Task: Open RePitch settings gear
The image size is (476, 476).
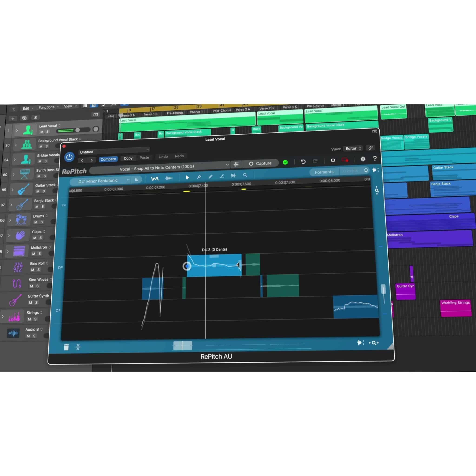Action: (x=363, y=159)
